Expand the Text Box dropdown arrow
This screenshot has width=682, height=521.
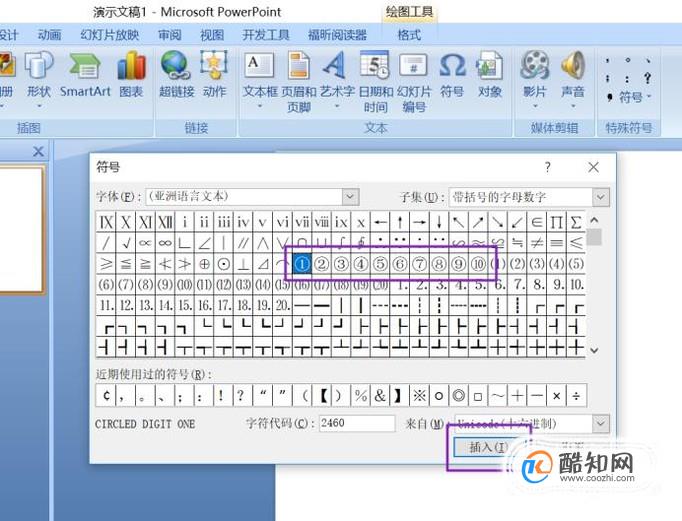(260, 106)
